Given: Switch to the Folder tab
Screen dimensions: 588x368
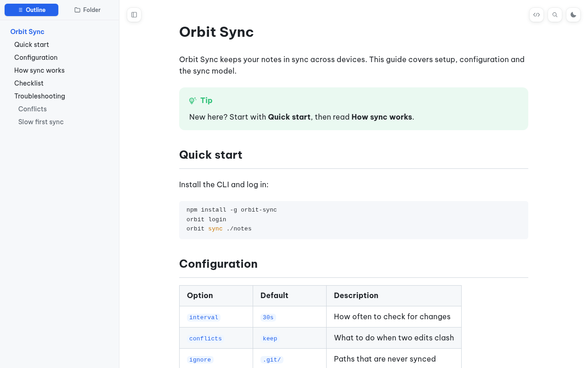Looking at the screenshot, I should pyautogui.click(x=87, y=10).
